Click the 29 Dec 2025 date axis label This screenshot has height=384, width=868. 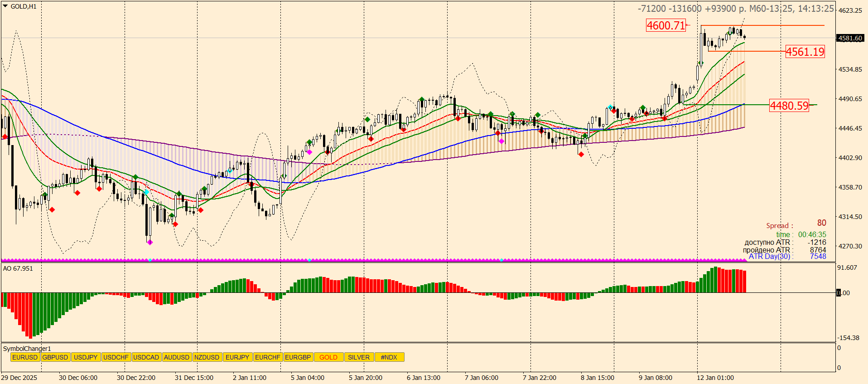pos(19,378)
